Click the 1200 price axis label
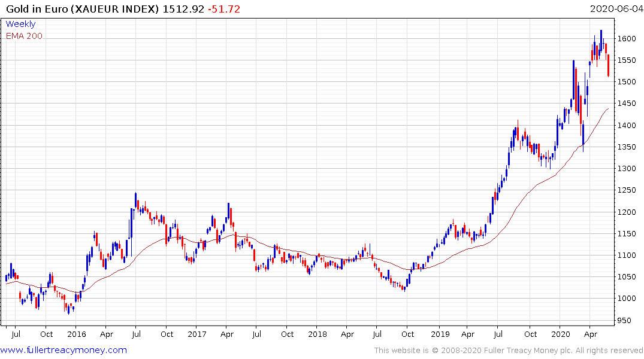Image resolution: width=644 pixels, height=359 pixels. [627, 212]
